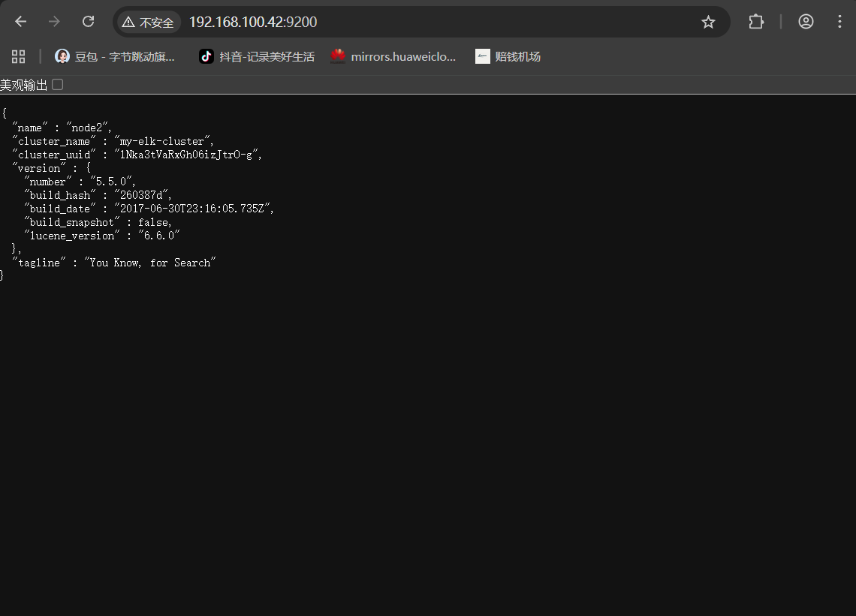Click the forward navigation arrow

[x=54, y=22]
